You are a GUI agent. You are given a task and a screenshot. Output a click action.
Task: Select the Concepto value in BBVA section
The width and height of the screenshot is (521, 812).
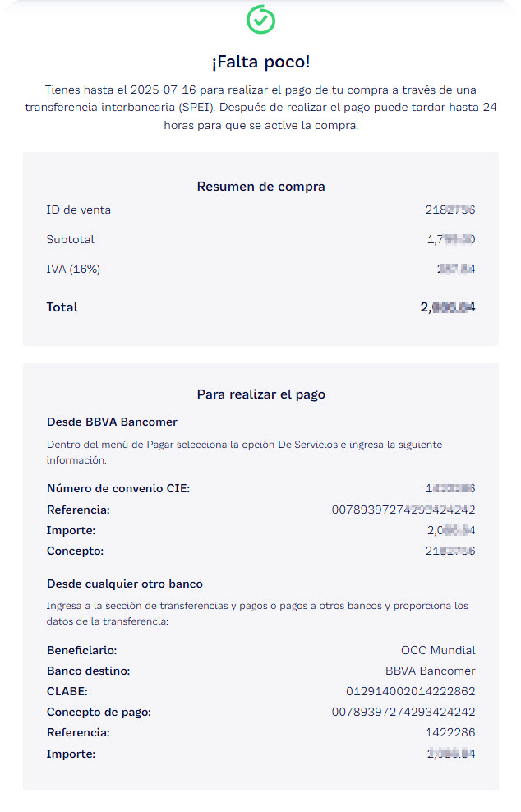click(x=450, y=551)
